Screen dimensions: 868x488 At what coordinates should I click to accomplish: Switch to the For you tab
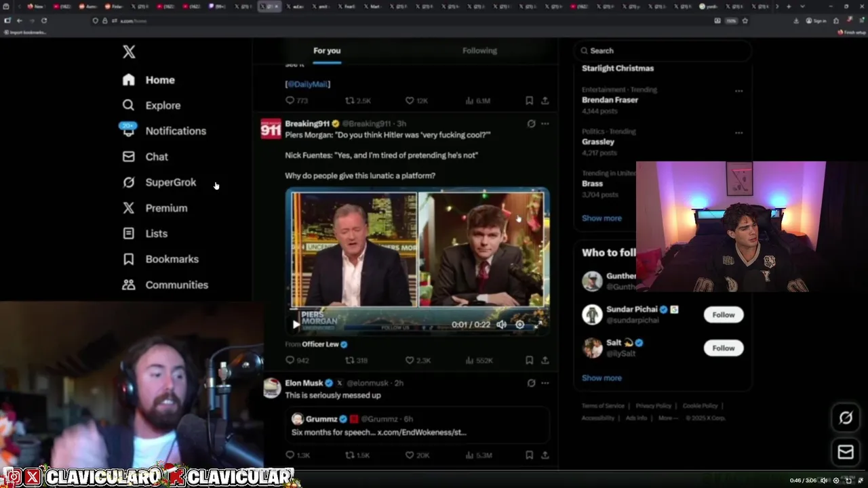327,51
